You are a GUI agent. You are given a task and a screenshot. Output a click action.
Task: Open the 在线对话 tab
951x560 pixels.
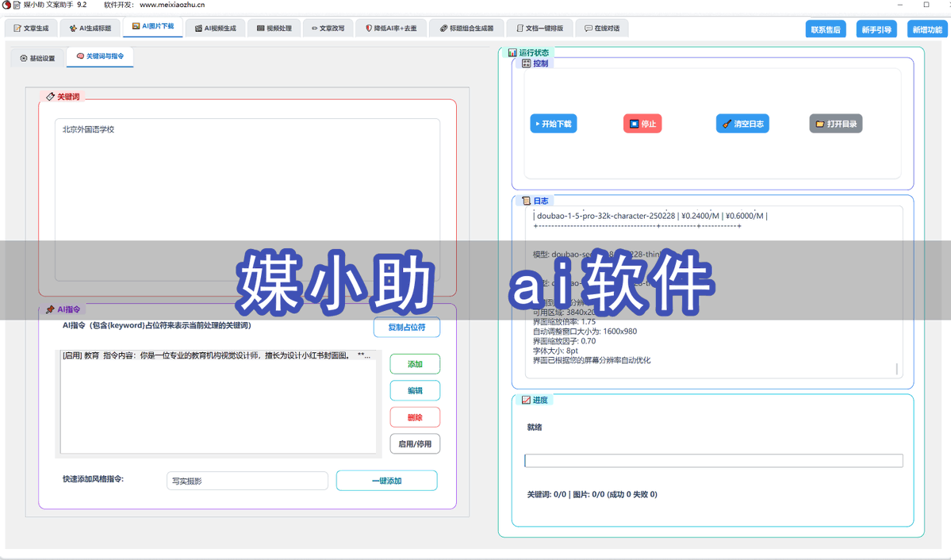[x=602, y=28]
